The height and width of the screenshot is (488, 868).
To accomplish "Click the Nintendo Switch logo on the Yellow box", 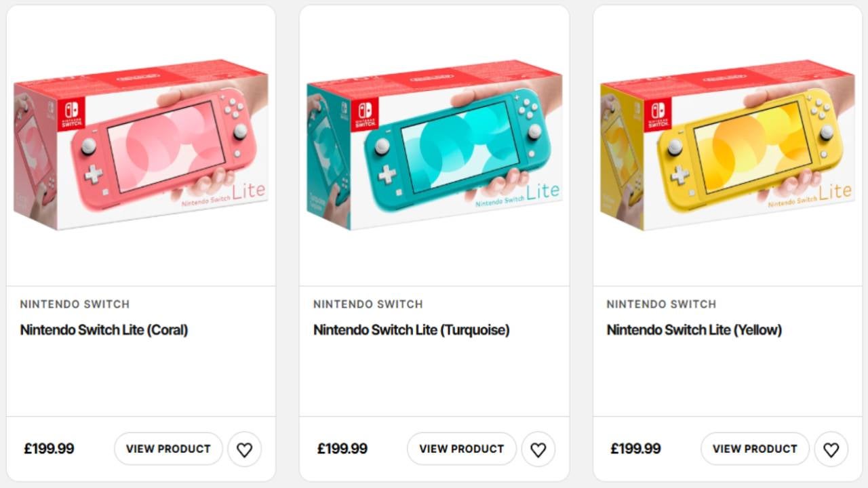I will pos(658,115).
